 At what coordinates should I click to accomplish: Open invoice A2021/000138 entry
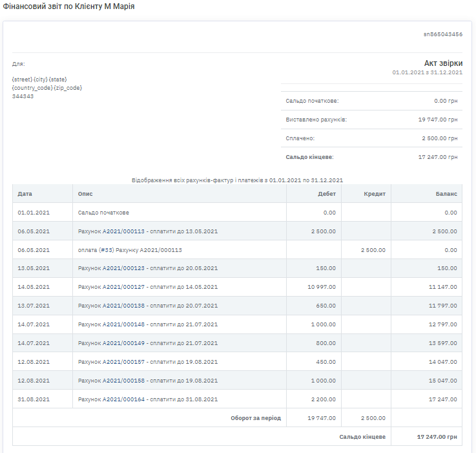point(147,306)
